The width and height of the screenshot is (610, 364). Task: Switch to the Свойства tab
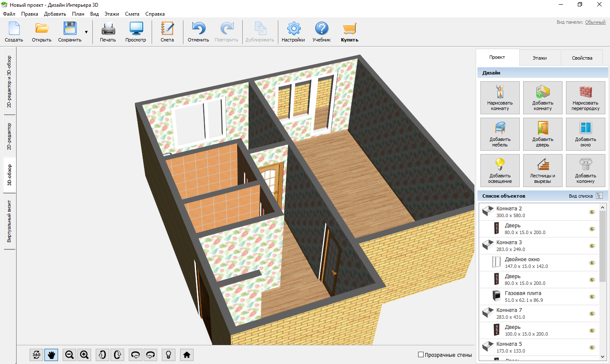(x=582, y=58)
